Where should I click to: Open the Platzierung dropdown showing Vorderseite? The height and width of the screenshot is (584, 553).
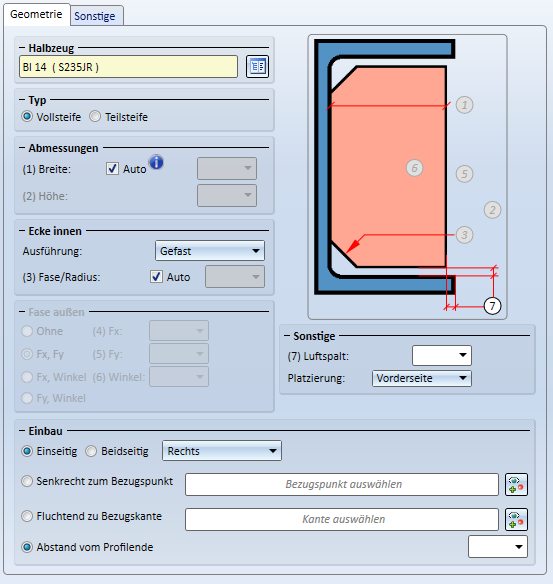[x=422, y=378]
